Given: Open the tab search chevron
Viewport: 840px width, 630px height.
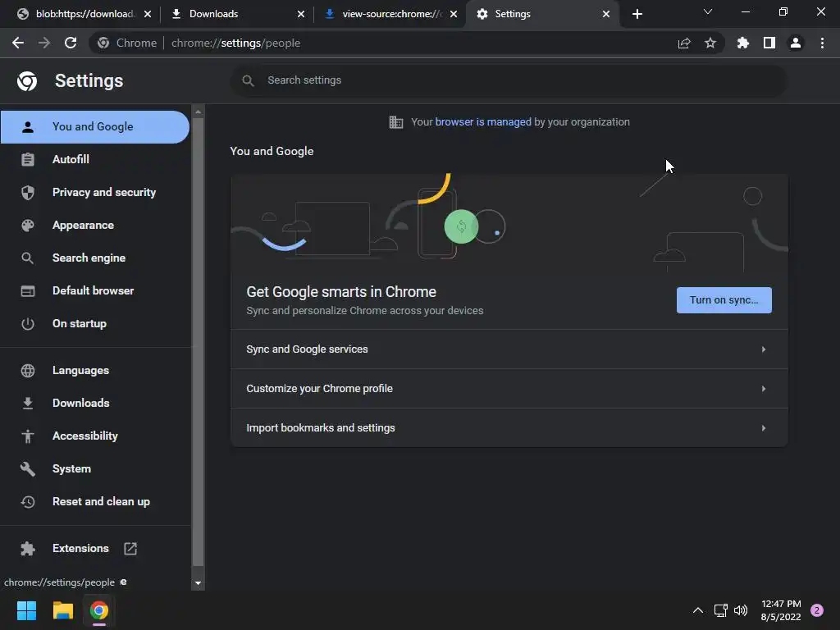Looking at the screenshot, I should 708,11.
